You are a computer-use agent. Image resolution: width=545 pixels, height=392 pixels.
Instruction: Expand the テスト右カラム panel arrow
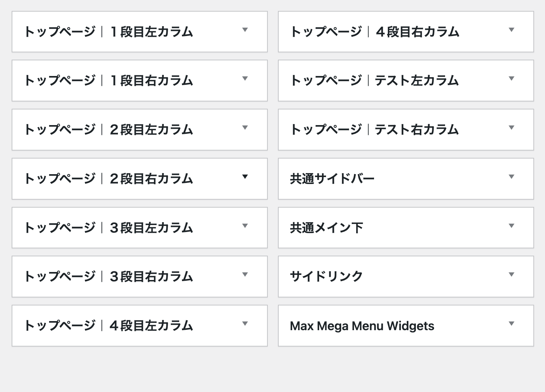point(512,128)
